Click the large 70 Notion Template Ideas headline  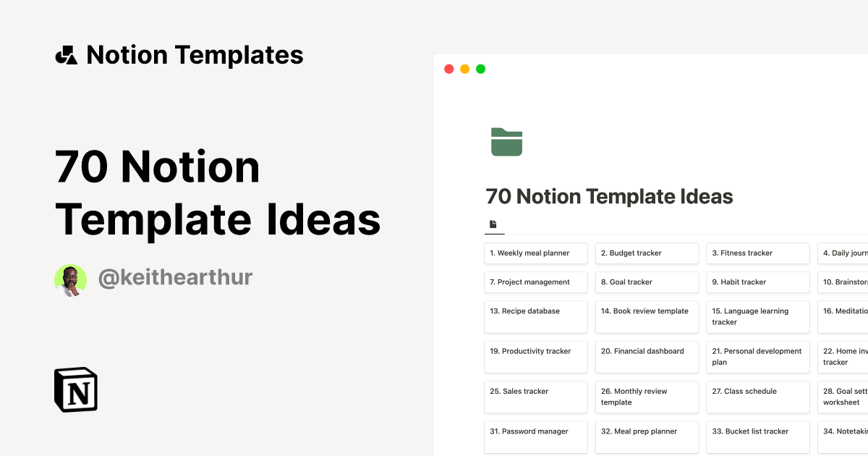click(x=218, y=194)
